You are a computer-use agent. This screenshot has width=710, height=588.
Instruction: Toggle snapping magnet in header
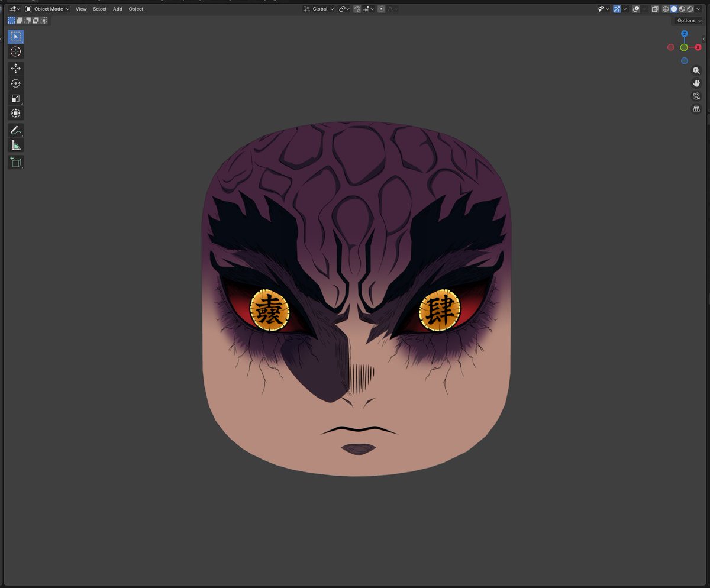click(357, 9)
